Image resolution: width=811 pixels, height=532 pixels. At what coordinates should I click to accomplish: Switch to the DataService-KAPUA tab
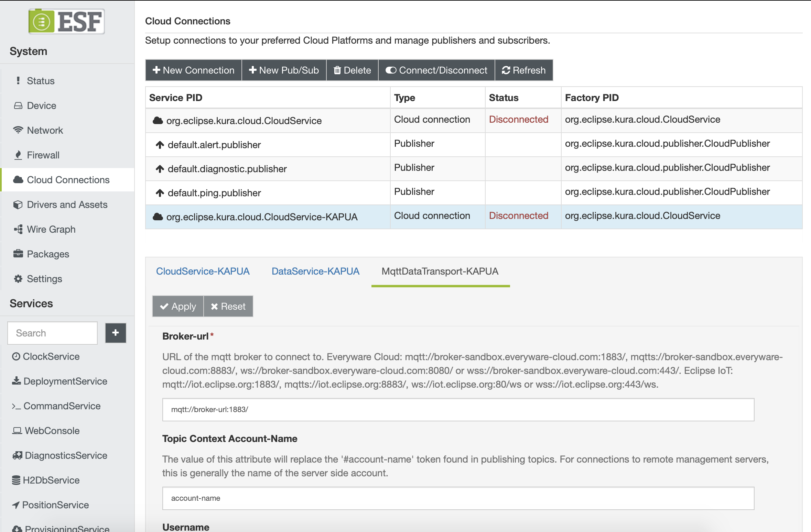[315, 271]
